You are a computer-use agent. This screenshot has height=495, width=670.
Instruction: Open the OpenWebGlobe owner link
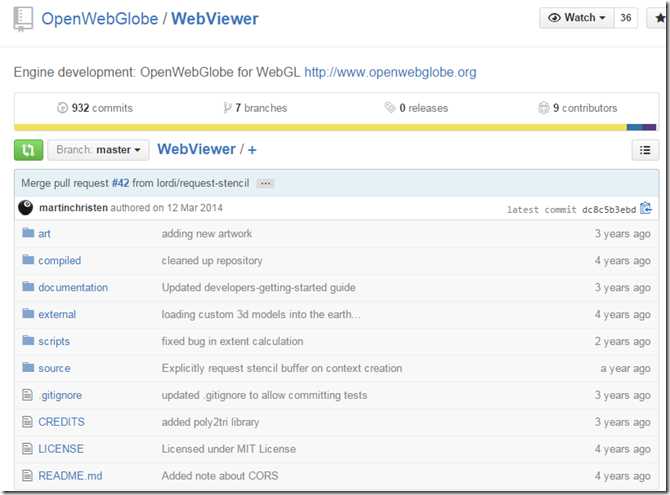pyautogui.click(x=100, y=19)
